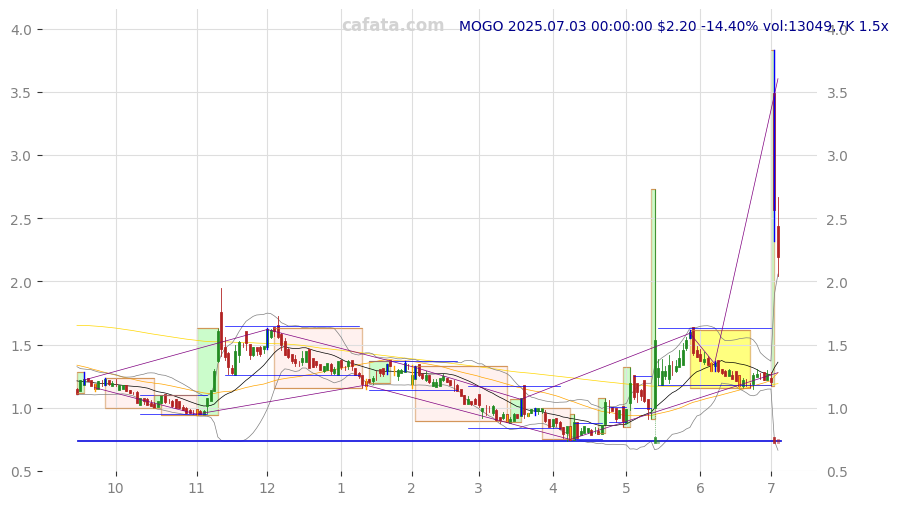898x505 pixels.
Task: Click the thick blue horizontal support line
Action: coord(429,441)
